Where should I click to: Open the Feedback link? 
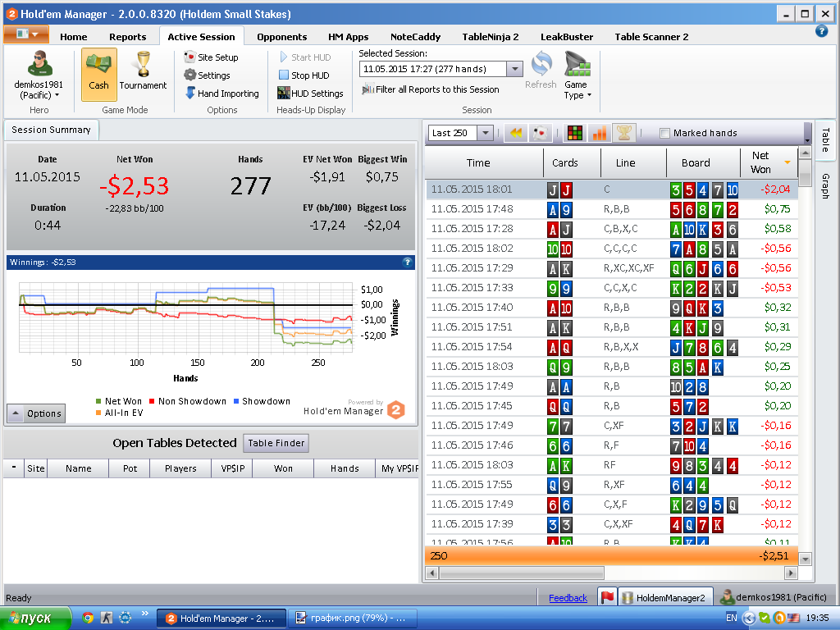568,598
